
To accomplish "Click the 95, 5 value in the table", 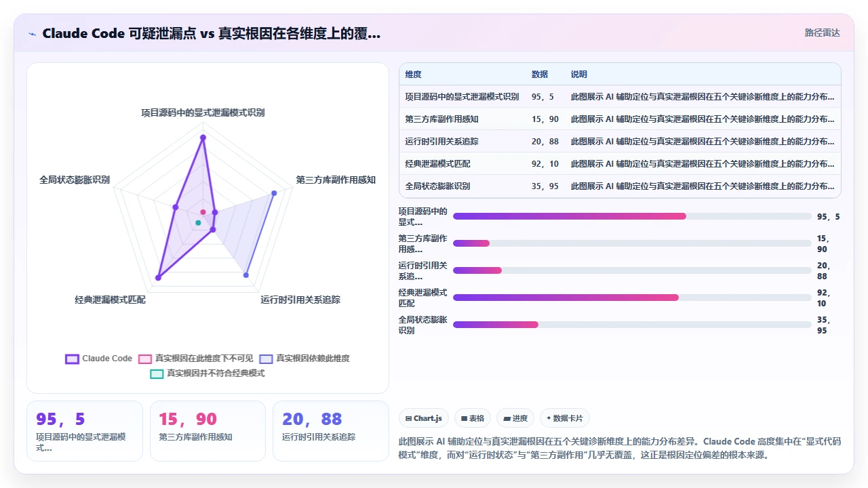I will (x=542, y=97).
